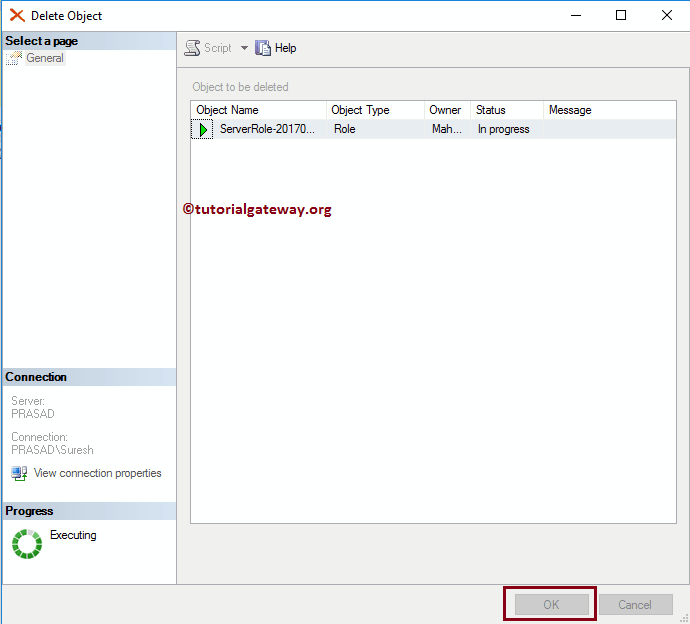The height and width of the screenshot is (624, 690).
Task: Click the OK button
Action: (x=551, y=605)
